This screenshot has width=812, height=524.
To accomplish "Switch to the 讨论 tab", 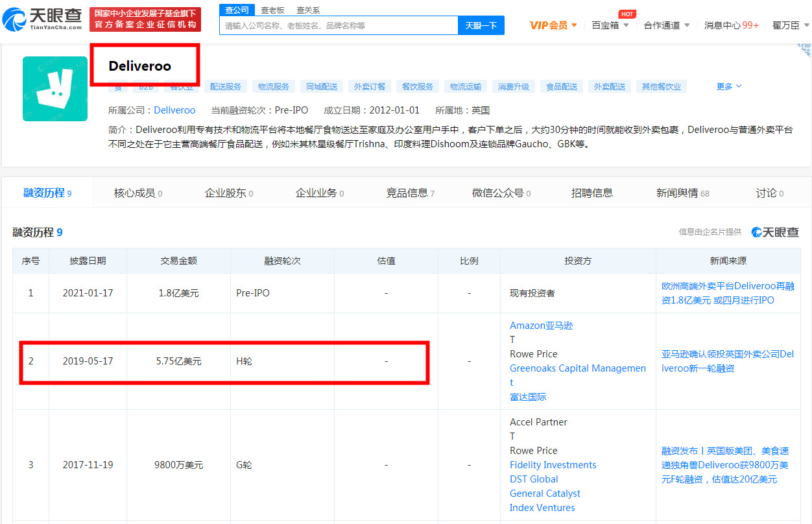I will point(770,193).
